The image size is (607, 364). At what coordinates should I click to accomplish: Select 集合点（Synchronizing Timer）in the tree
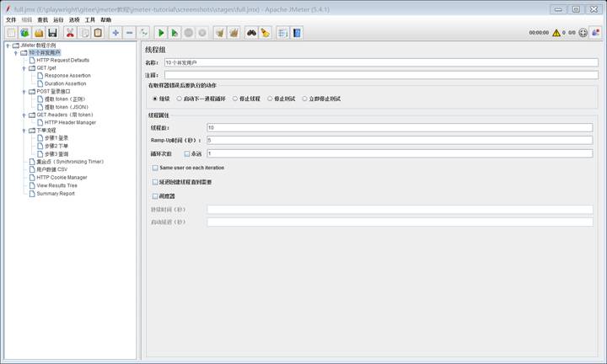tap(70, 162)
